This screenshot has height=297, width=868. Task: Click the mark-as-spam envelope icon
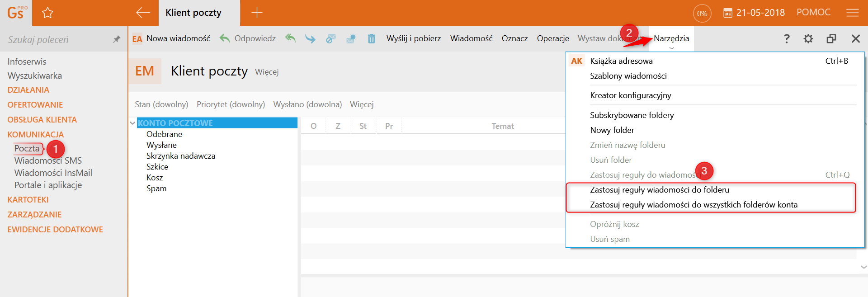pos(331,38)
